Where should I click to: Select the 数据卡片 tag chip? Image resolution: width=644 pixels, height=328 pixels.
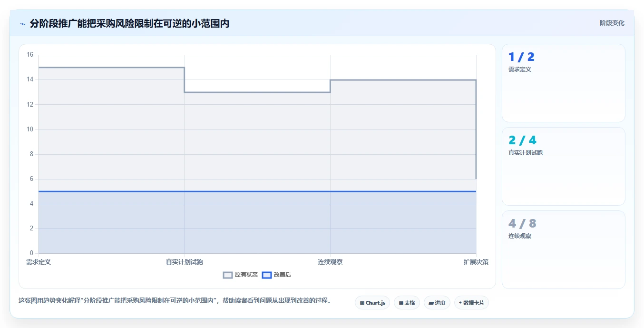471,303
